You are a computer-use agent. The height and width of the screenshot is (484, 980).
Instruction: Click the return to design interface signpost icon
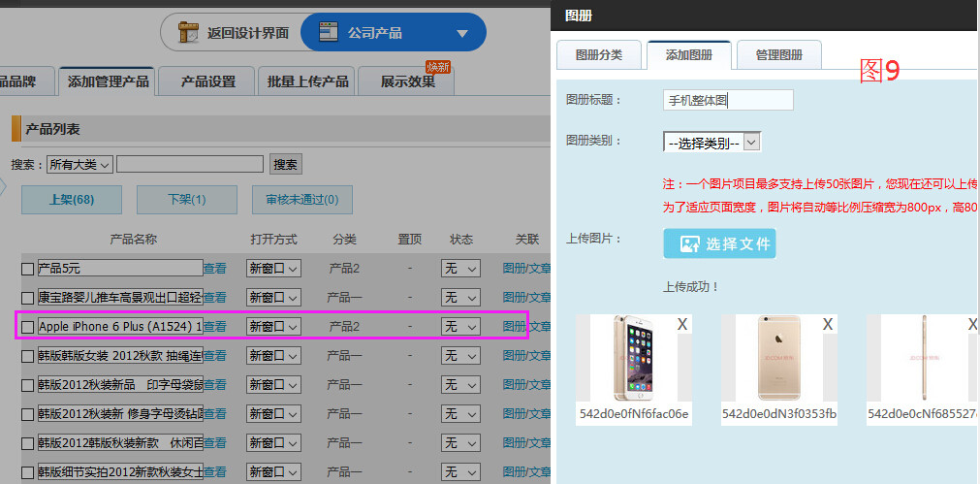190,33
